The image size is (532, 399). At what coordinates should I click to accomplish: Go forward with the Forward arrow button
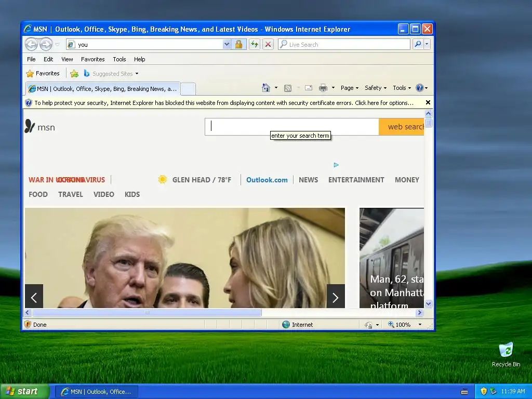[46, 44]
